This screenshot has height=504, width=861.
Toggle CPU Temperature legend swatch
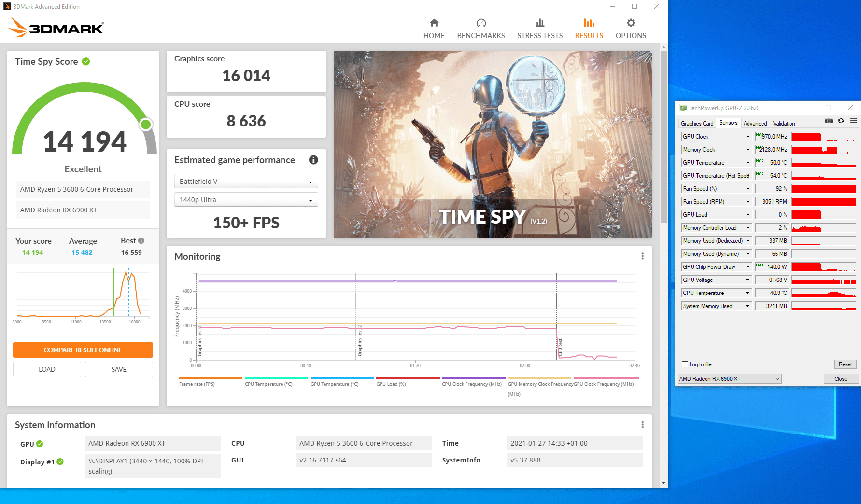(x=276, y=378)
